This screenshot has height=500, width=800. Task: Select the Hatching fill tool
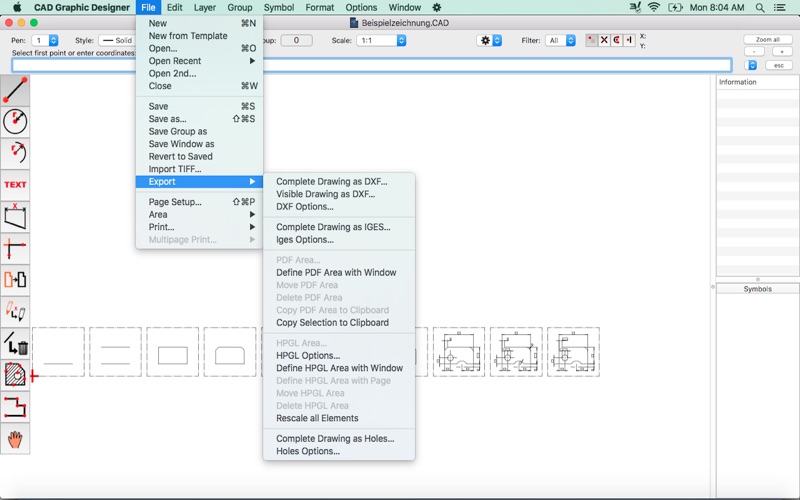pos(15,375)
